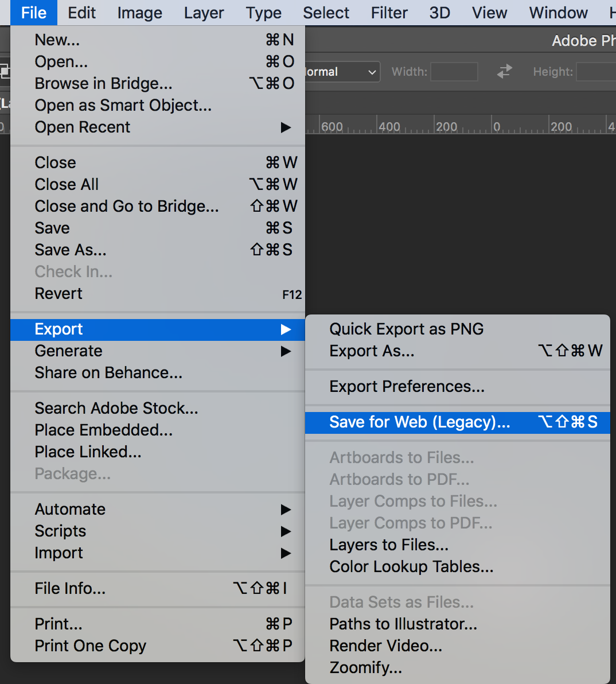Expand the Generate submenu

[68, 351]
